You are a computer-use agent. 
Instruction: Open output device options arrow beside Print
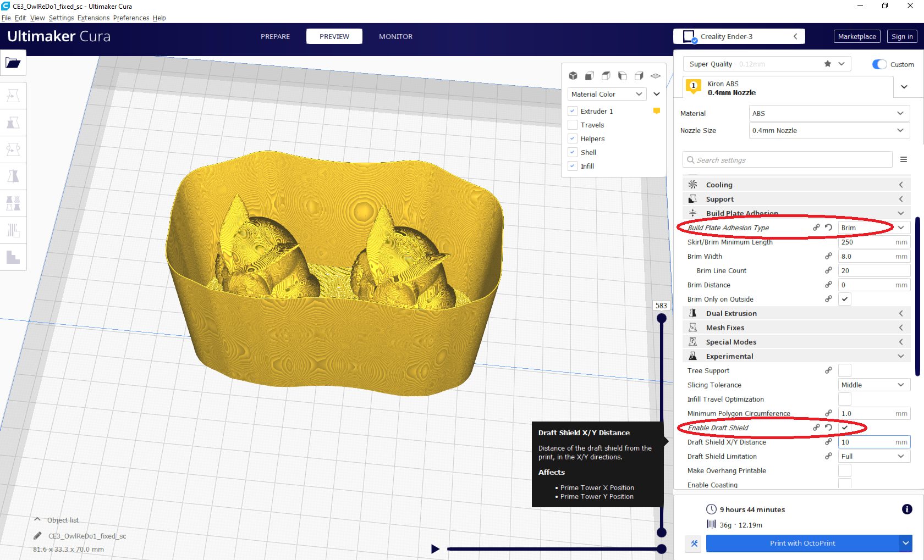[x=906, y=544]
